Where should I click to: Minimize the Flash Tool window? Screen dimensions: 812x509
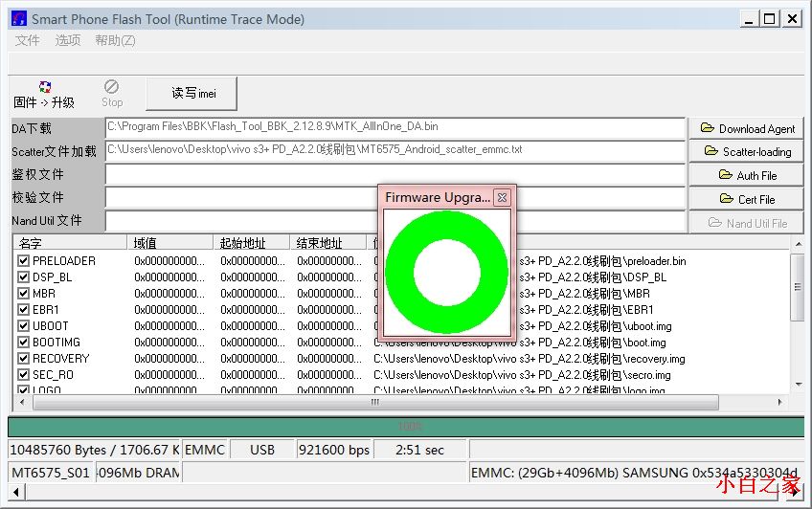click(x=748, y=20)
